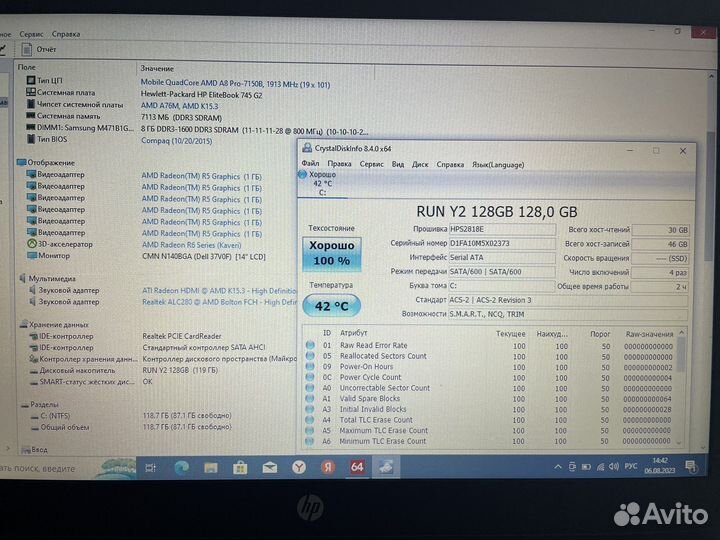Open the Справка menu in CrystalDiskInfo
This screenshot has width=720, height=540.
click(x=450, y=164)
